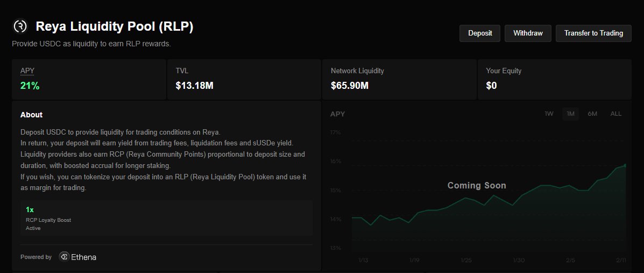Click the 1/19 date on chart axis
Viewport: 644px width, 273px height.
[415, 260]
